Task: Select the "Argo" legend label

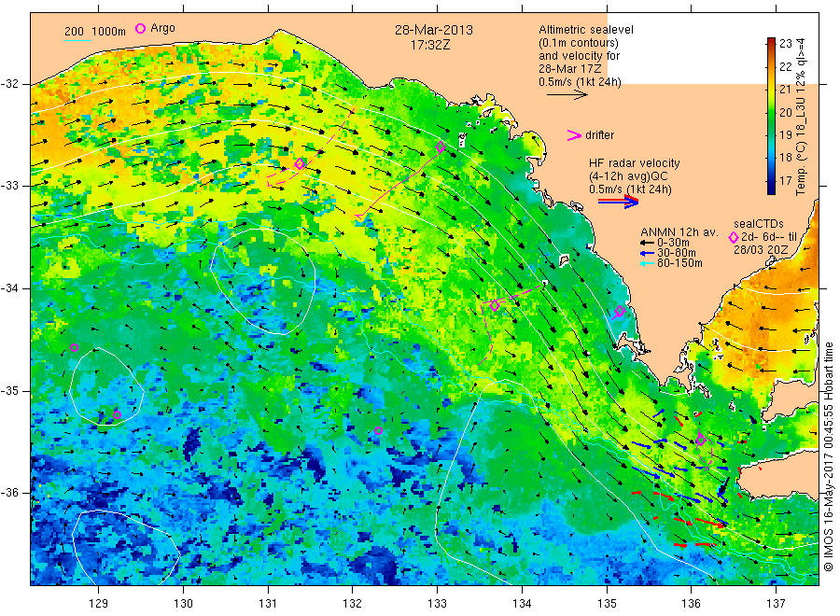Action: (x=162, y=28)
